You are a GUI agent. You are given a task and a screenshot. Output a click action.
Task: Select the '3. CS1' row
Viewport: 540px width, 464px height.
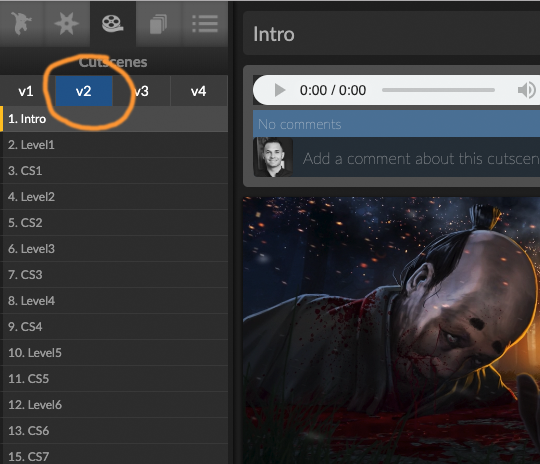point(114,171)
